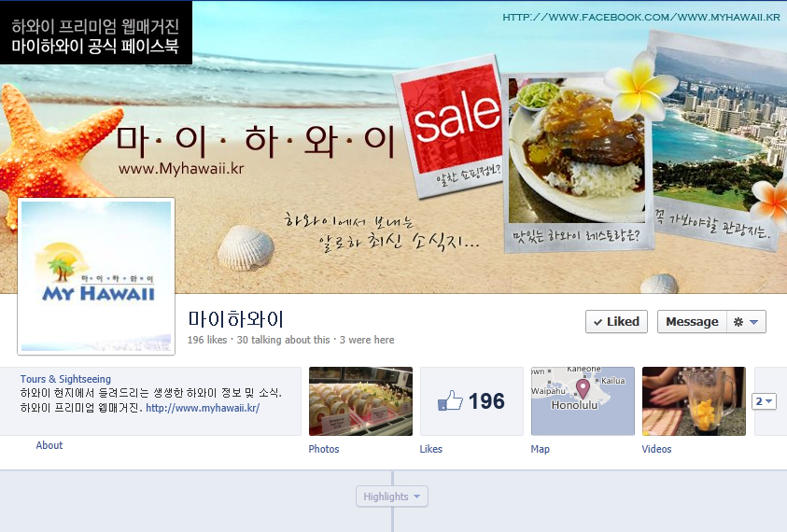Expand the Highlights dropdown
The image size is (787, 532).
(x=392, y=497)
